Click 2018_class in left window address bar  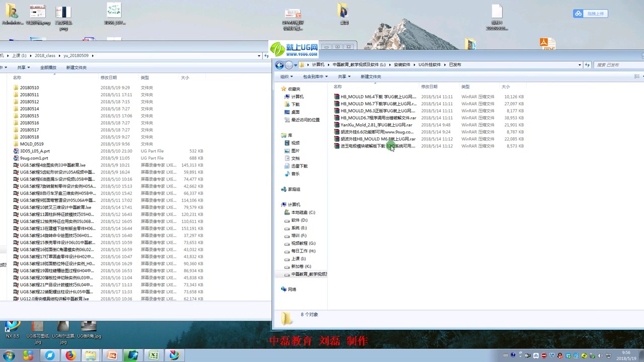click(x=45, y=56)
